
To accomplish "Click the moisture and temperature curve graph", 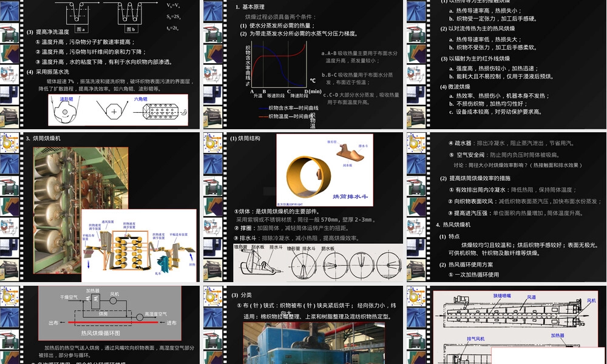I will (279, 66).
